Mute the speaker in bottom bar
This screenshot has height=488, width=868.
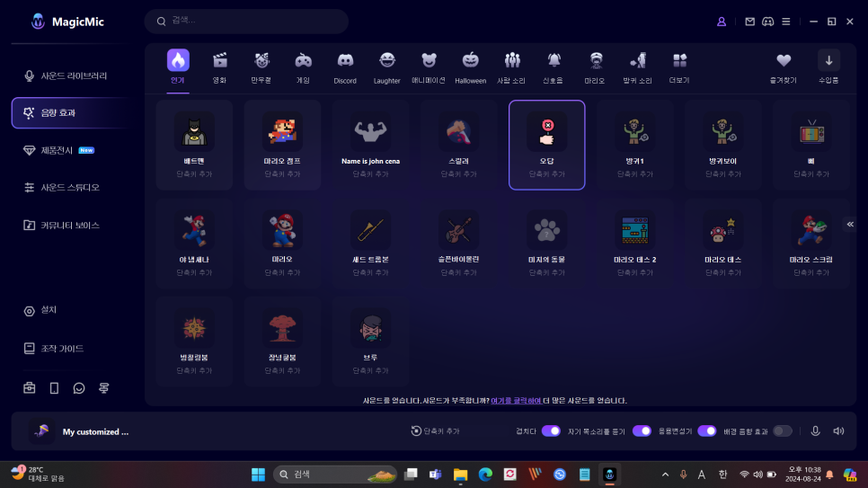pos(838,431)
